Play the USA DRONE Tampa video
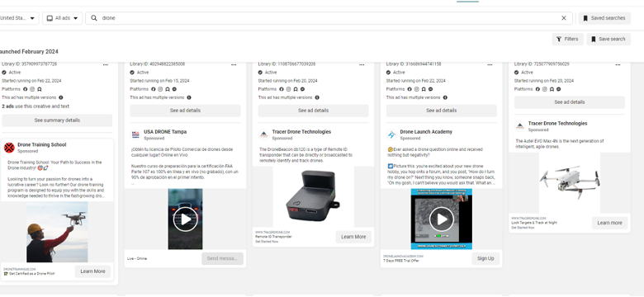This screenshot has width=644, height=297. (x=185, y=219)
